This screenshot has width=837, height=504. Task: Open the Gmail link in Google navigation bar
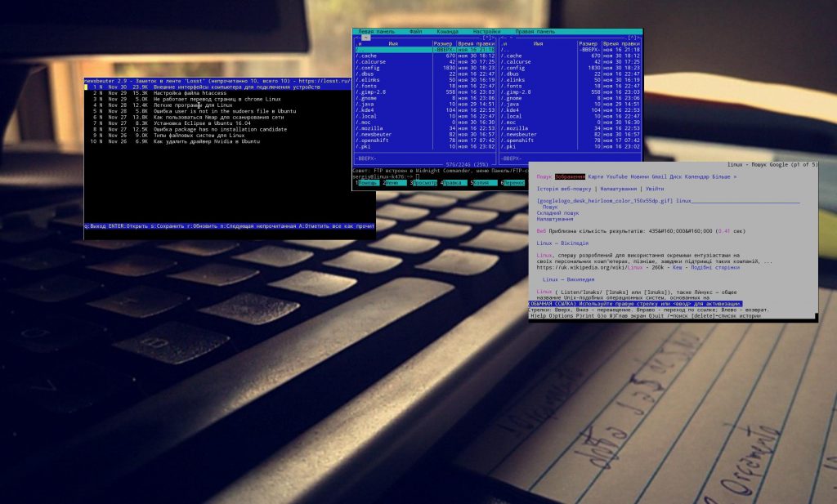click(657, 176)
